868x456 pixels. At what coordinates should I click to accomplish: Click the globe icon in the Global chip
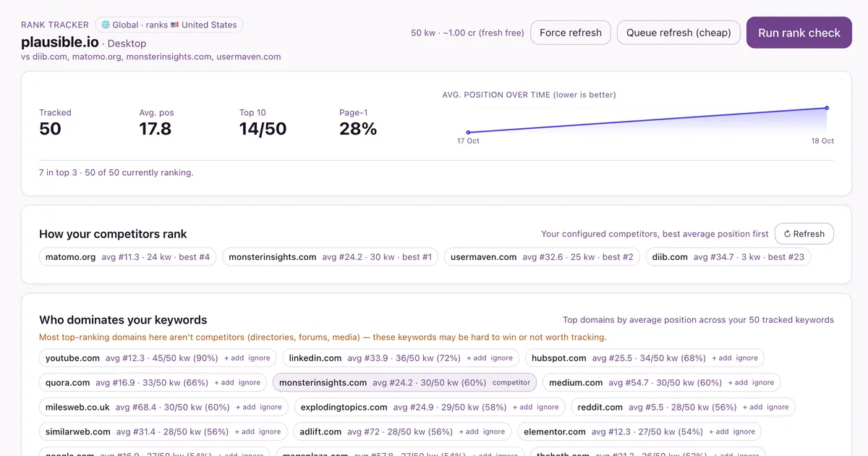(106, 25)
